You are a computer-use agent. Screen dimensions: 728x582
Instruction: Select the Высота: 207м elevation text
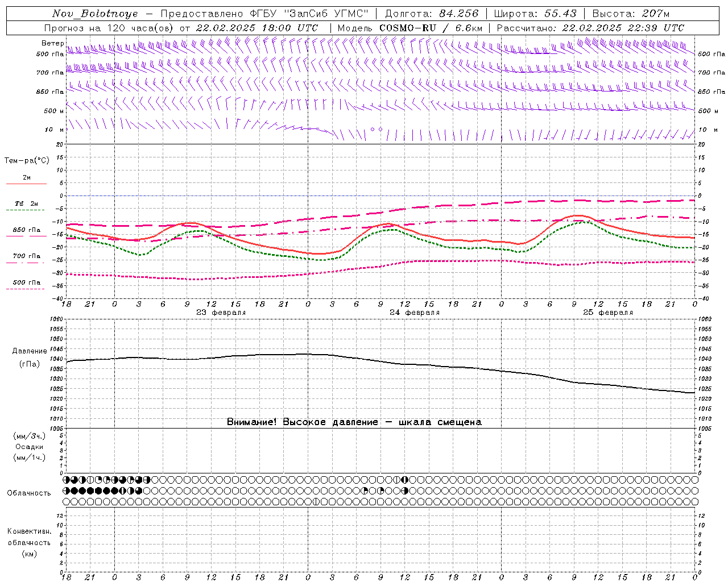[x=631, y=14]
